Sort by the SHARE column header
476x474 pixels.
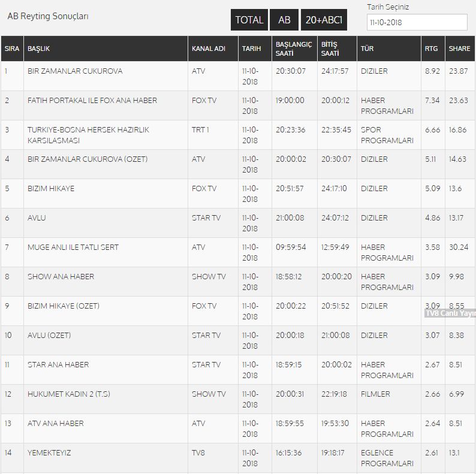point(459,49)
